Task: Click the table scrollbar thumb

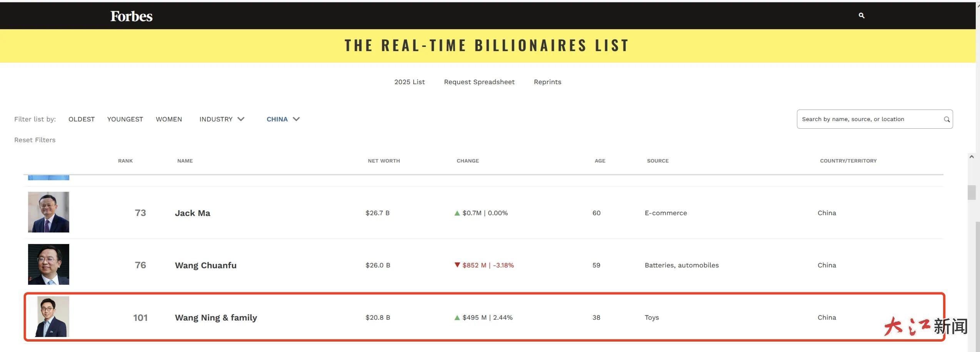Action: pos(972,193)
